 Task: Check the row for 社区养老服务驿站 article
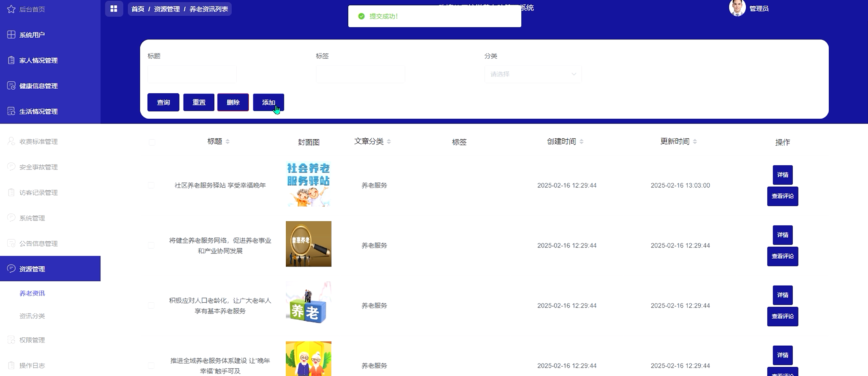[x=151, y=185]
